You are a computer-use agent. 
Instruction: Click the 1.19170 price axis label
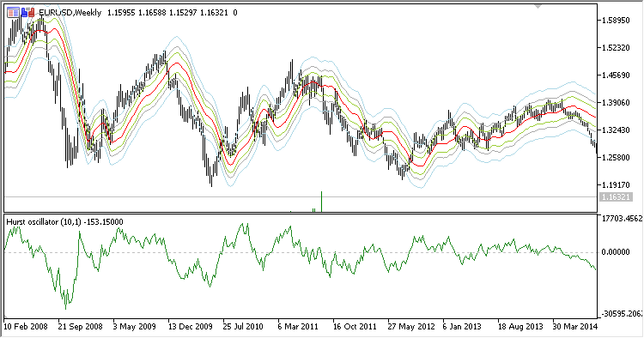point(616,185)
